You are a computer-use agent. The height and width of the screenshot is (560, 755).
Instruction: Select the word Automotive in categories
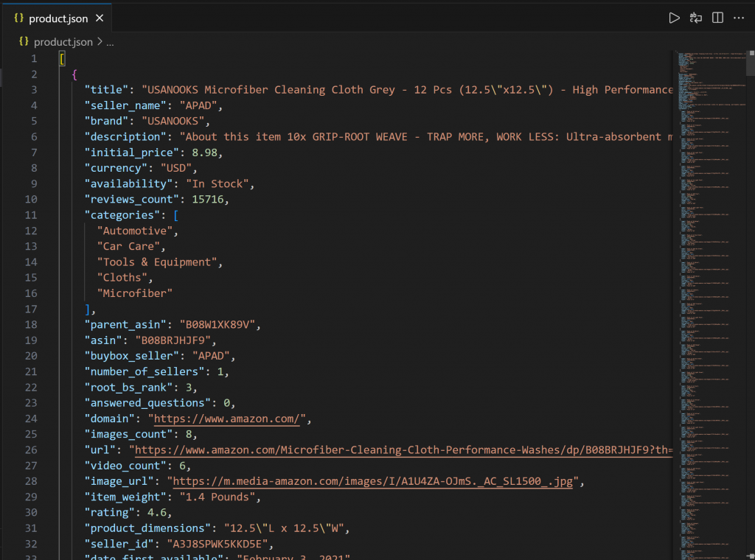(135, 230)
